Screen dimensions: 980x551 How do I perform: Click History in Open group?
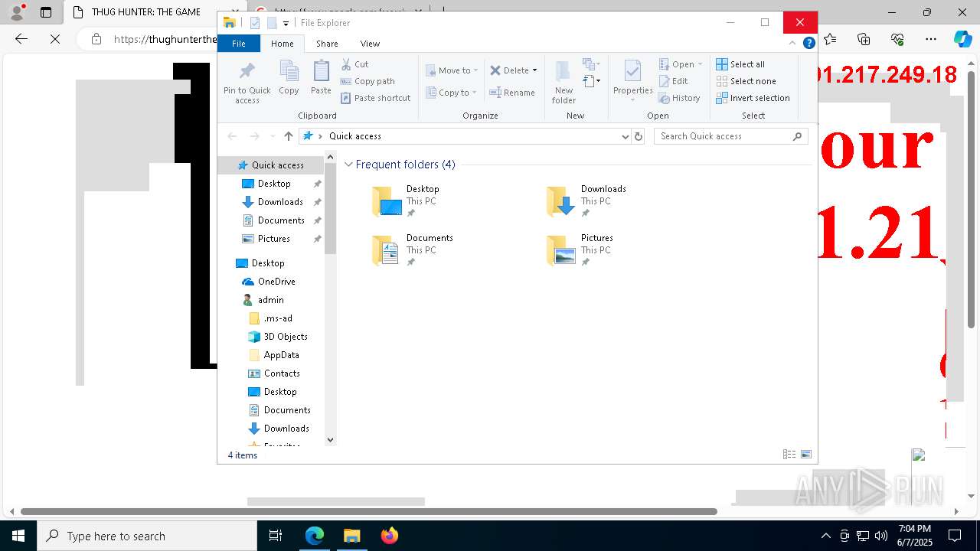click(679, 98)
